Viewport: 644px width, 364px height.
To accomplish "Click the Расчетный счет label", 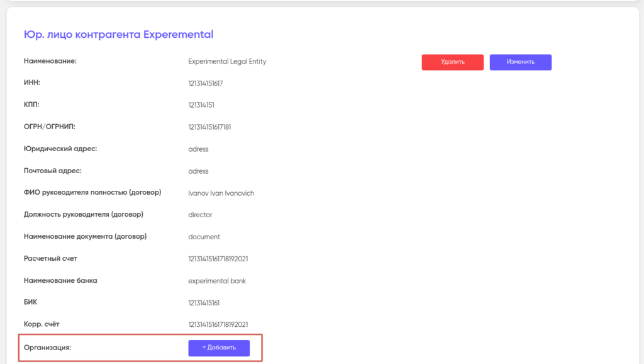I will pyautogui.click(x=50, y=258).
